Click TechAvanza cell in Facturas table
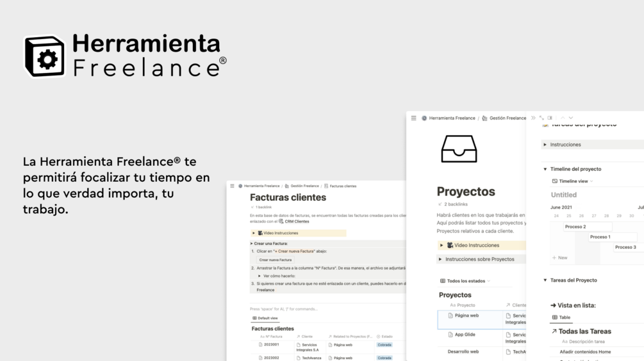This screenshot has height=361, width=644. 311,358
